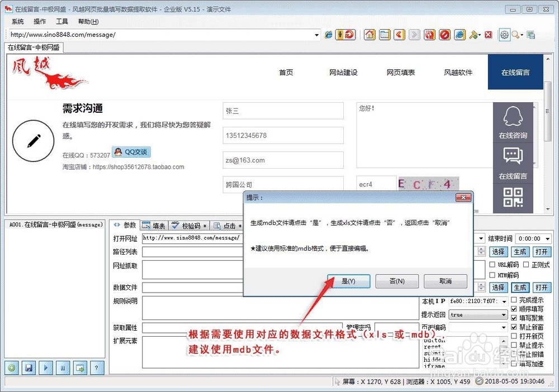The width and height of the screenshot is (559, 392).
Task: Click the red X toolbar icon
Action: 489,35
